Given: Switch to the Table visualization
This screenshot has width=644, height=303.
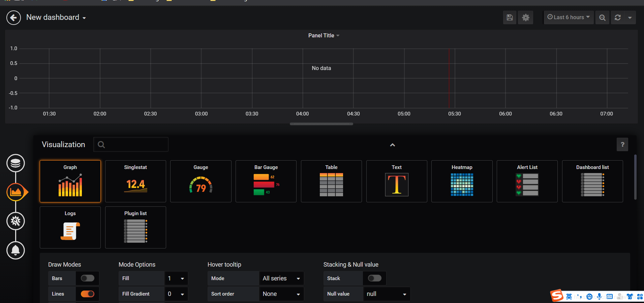Looking at the screenshot, I should pyautogui.click(x=331, y=181).
